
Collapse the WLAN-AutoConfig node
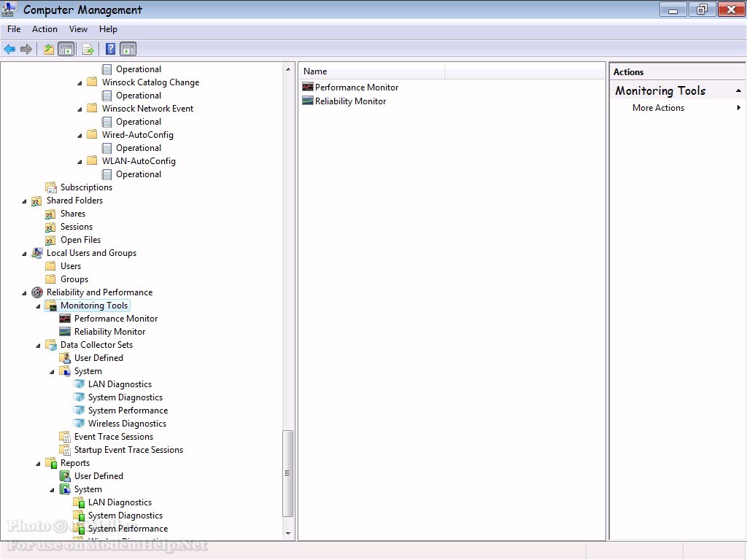coord(80,162)
